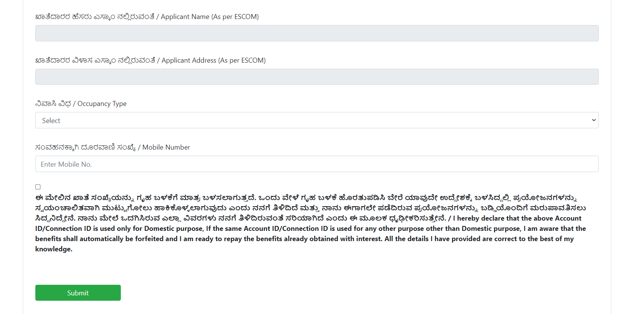Click the green Submit button
Screen dimensions: 644x314
tap(78, 293)
